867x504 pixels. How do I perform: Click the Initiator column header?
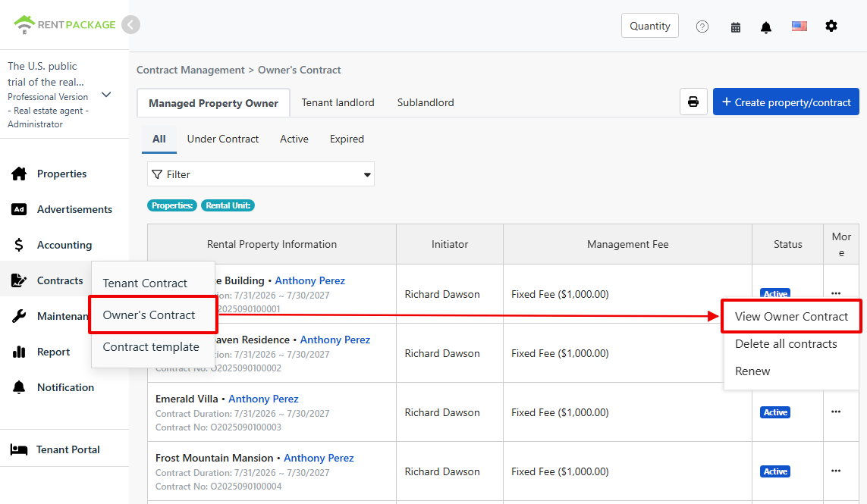pos(450,244)
